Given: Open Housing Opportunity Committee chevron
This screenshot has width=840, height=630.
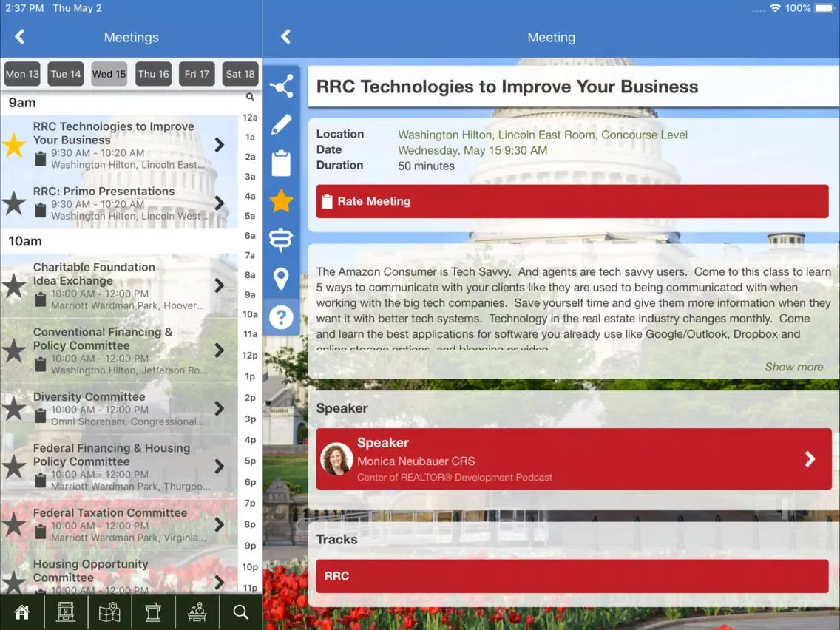Looking at the screenshot, I should (x=219, y=583).
